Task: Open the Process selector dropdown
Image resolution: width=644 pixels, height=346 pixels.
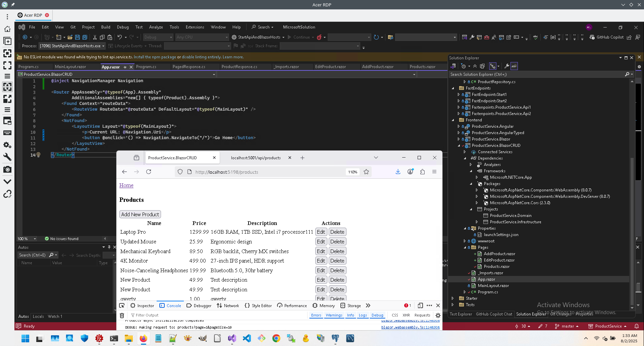Action: 72,46
